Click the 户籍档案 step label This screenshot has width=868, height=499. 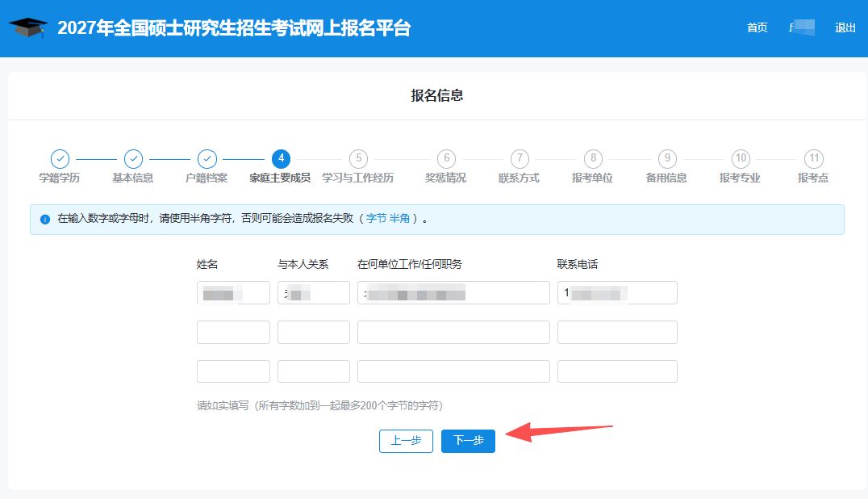click(207, 178)
